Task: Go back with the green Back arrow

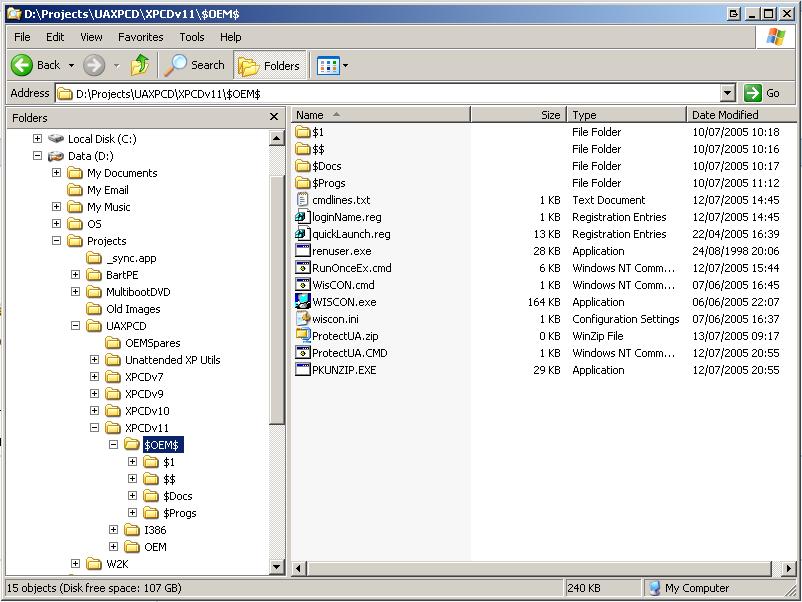Action: tap(22, 65)
